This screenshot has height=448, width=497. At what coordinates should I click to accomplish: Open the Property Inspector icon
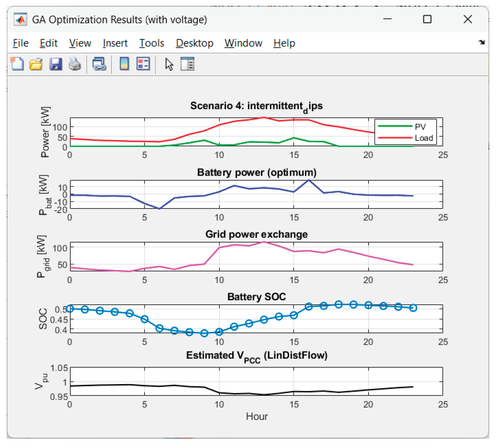187,64
